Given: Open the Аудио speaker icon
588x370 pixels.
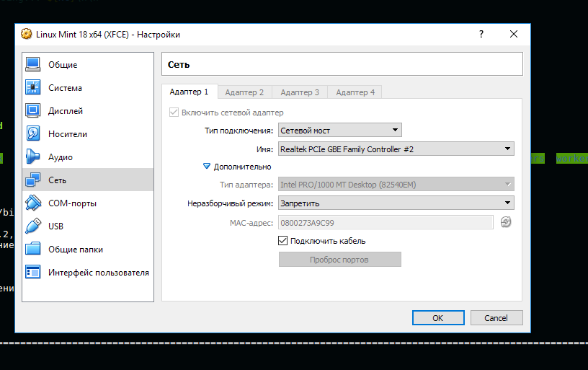Looking at the screenshot, I should tap(32, 157).
